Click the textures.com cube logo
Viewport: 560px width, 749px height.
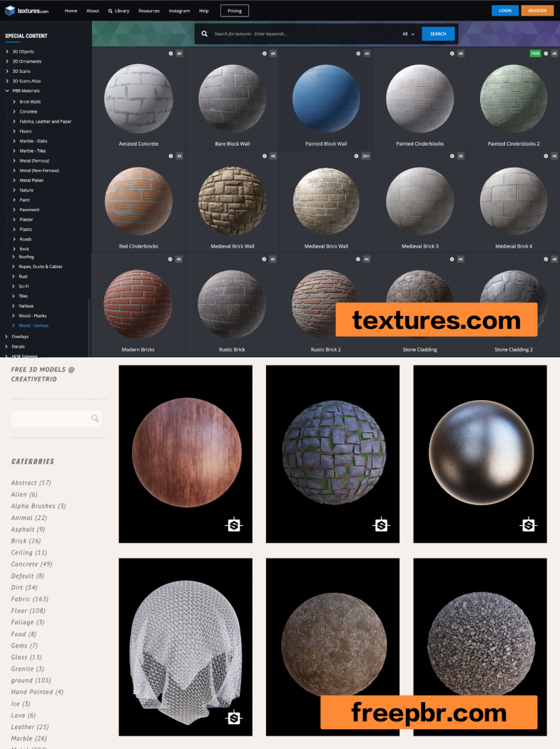(11, 11)
